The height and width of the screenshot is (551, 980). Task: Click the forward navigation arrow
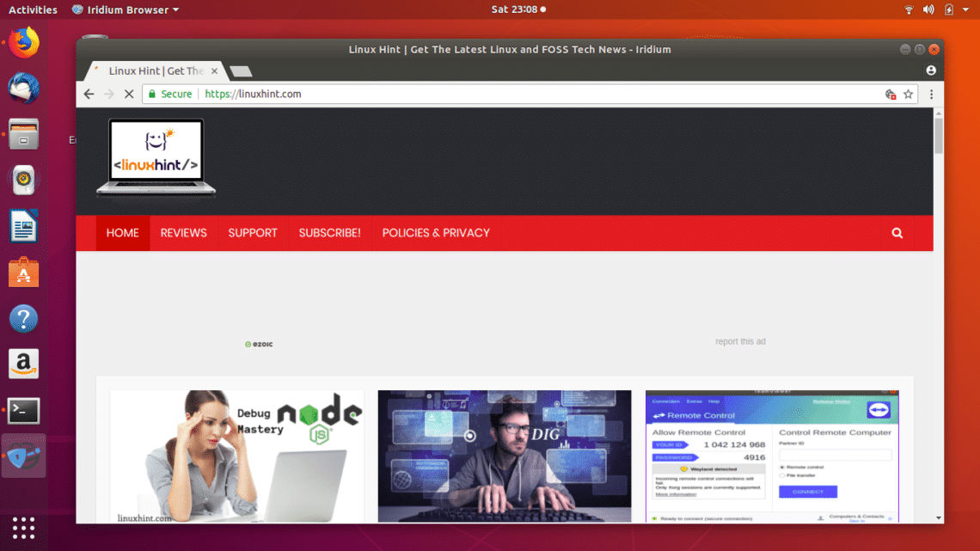click(x=109, y=95)
